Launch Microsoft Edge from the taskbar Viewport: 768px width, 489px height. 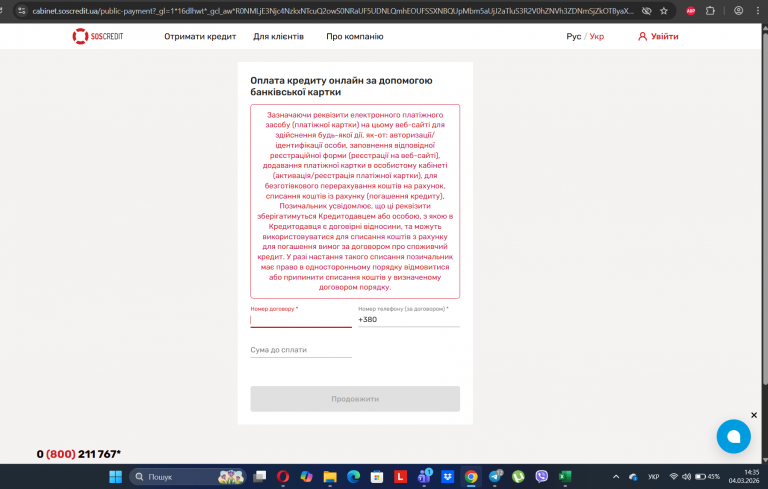click(x=354, y=477)
